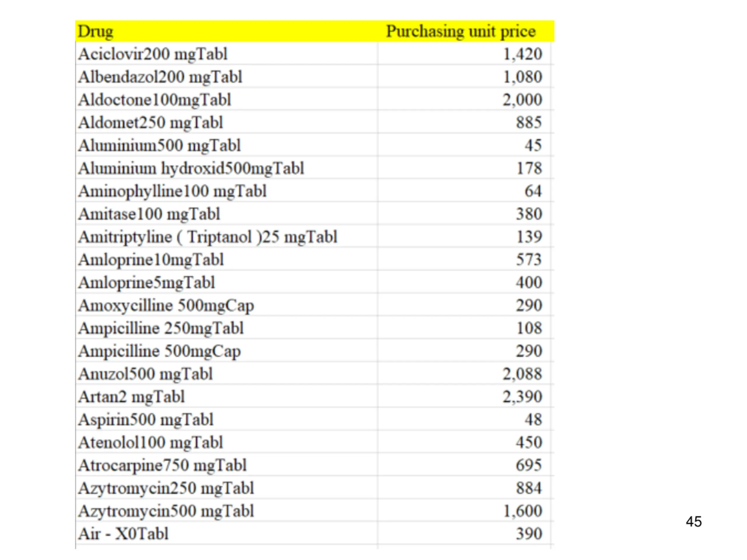Select the Atrocarpine750 mgTabl cell

pos(226,465)
